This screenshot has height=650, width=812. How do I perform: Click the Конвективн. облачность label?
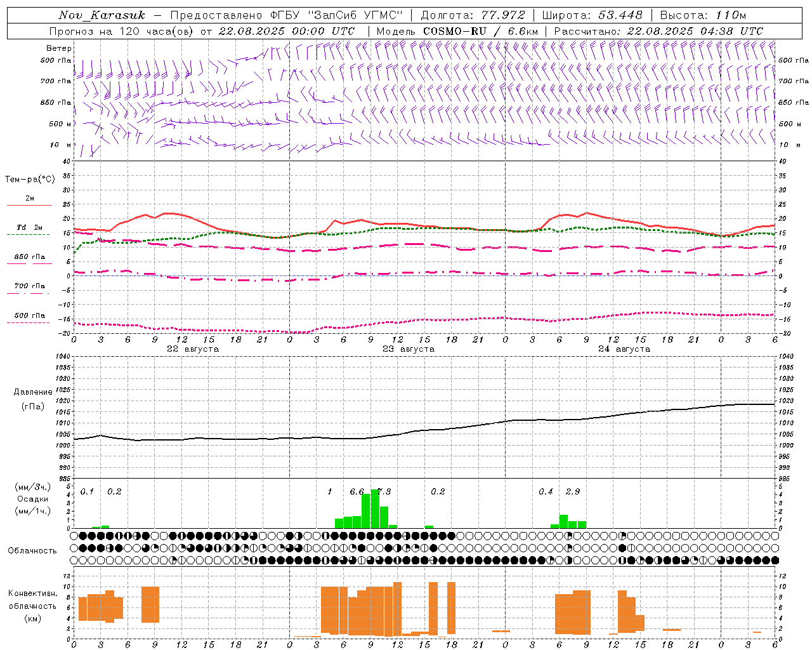coord(32,606)
